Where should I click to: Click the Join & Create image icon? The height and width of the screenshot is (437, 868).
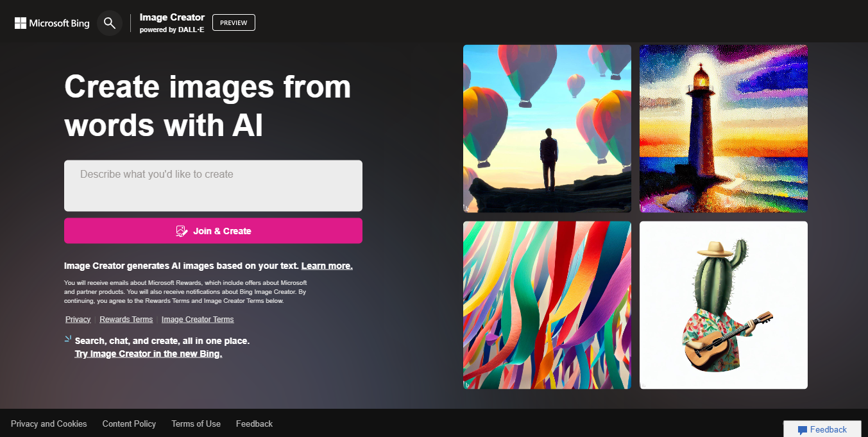[182, 231]
